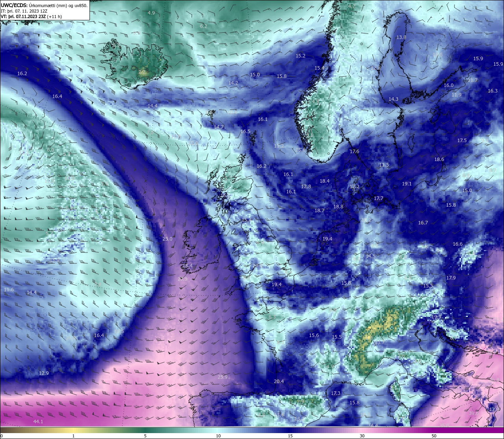Viewport: 504px width, 439px height.
Task: Click the value 16.6 on the eastern side
Action: [x=458, y=244]
